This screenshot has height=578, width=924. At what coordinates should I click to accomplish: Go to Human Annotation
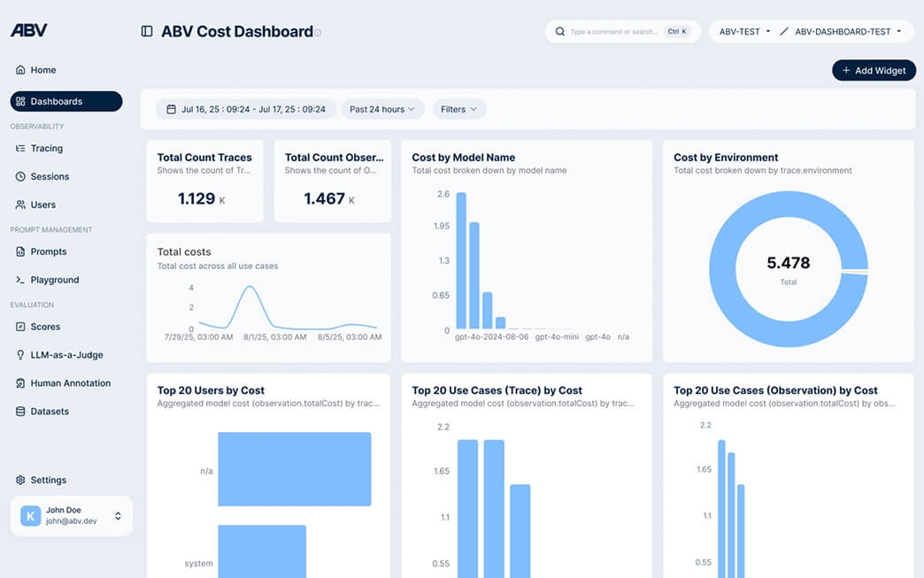pyautogui.click(x=66, y=383)
